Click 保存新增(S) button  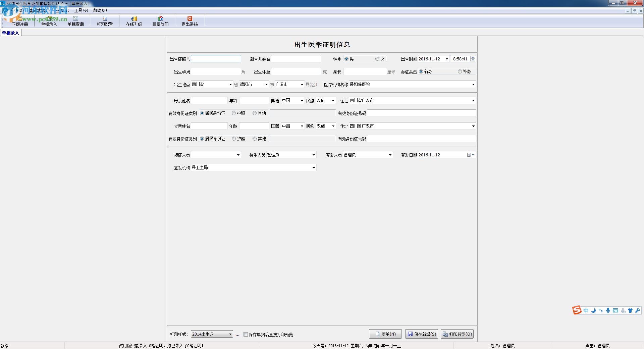(x=421, y=334)
